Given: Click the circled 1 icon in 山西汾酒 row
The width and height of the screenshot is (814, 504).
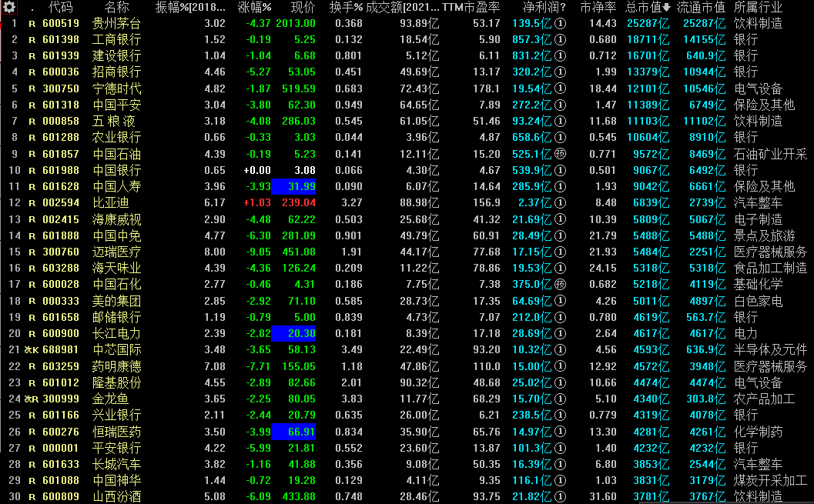Looking at the screenshot, I should tap(560, 496).
